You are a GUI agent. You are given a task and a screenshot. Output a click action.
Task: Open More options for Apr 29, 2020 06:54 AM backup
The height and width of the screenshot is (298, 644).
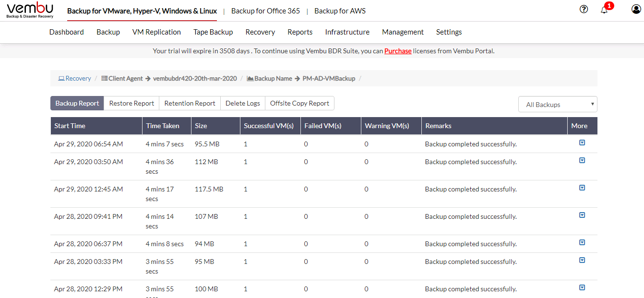click(x=582, y=143)
